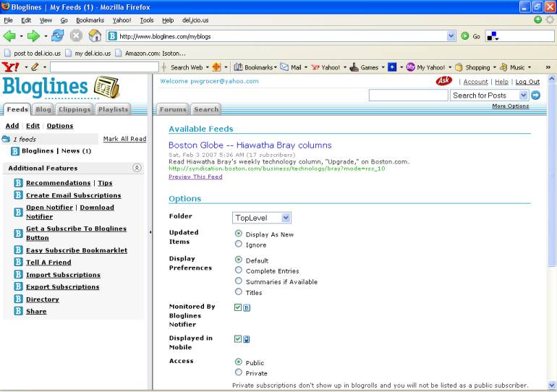Click the Music notes toolbar icon
The height and width of the screenshot is (392, 557).
503,67
